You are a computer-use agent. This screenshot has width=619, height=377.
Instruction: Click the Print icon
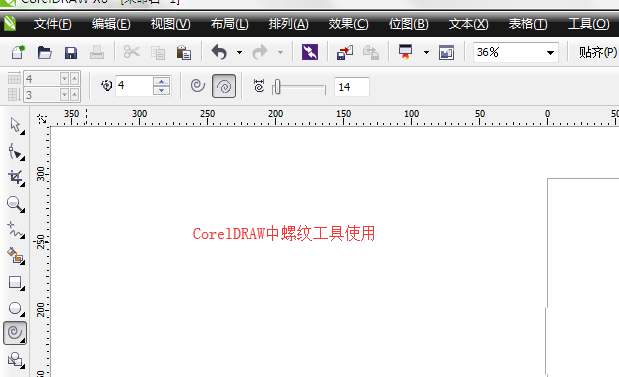pyautogui.click(x=97, y=52)
